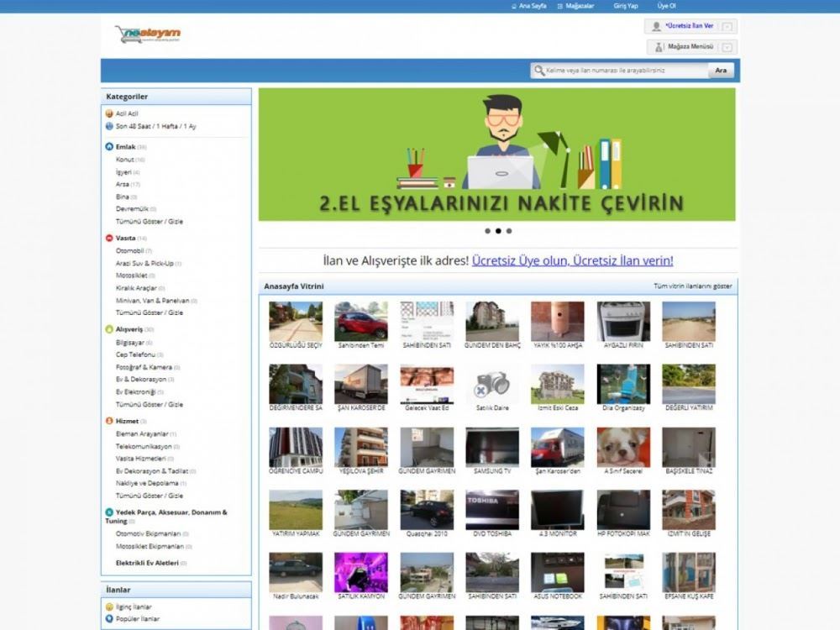Click the Popüler İlanlar icon
This screenshot has height=630, width=840.
[109, 619]
